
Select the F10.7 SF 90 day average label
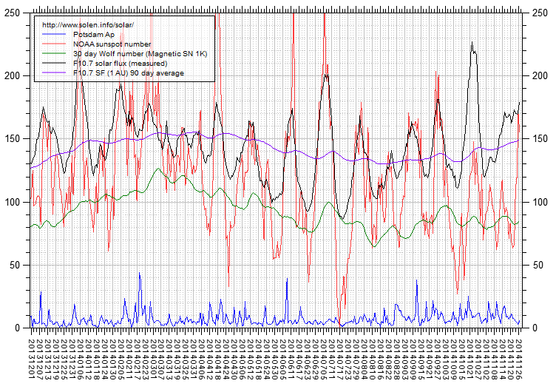(x=128, y=73)
